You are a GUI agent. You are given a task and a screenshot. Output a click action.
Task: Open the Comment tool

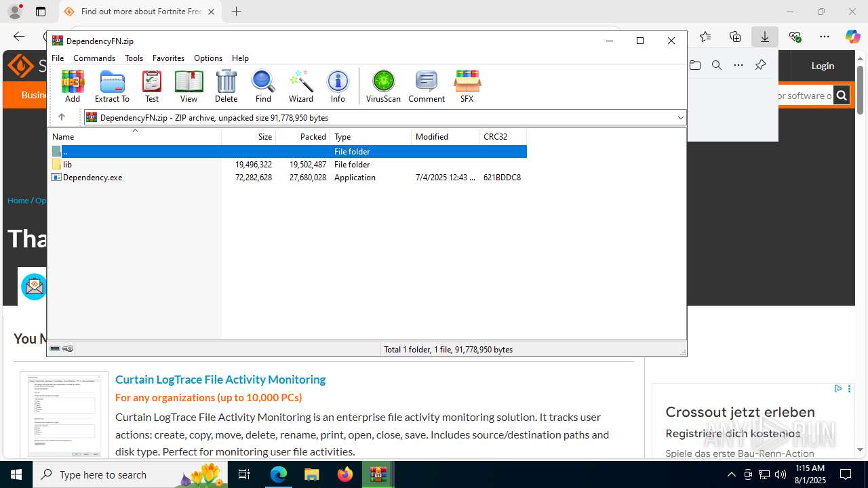pyautogui.click(x=427, y=86)
